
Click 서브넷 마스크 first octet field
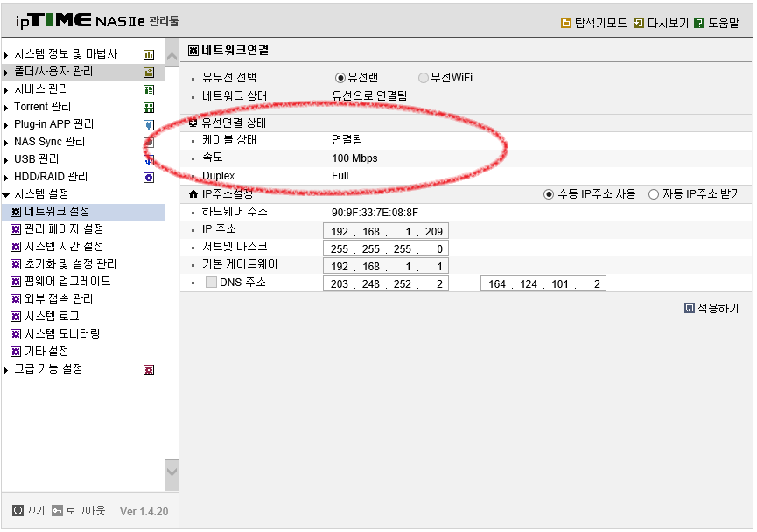[x=340, y=249]
